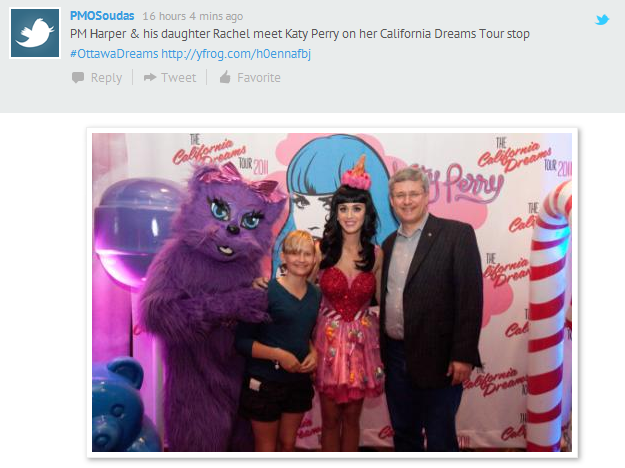625x468 pixels.
Task: Click the Reply text label
Action: (x=106, y=77)
